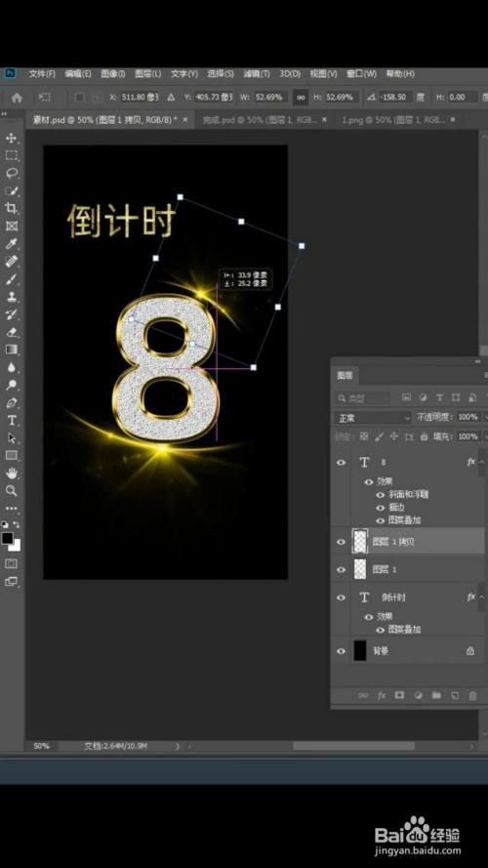Open the 编辑(E) menu
The image size is (488, 868).
[77, 73]
